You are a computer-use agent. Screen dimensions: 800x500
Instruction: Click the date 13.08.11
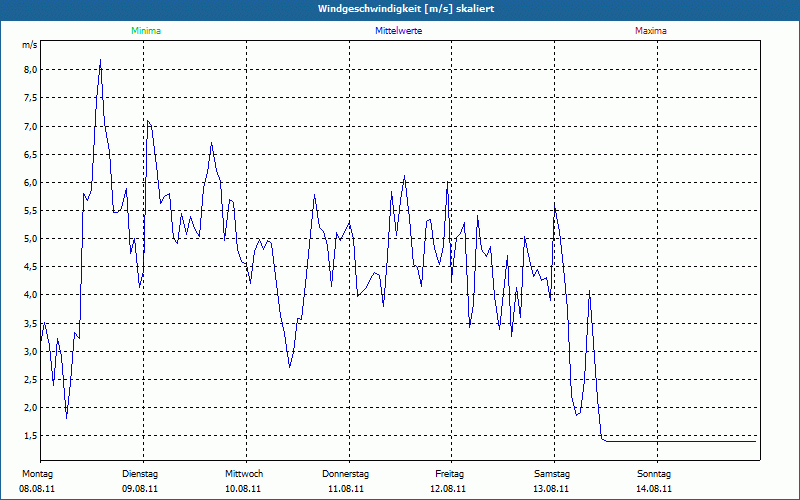[551, 489]
